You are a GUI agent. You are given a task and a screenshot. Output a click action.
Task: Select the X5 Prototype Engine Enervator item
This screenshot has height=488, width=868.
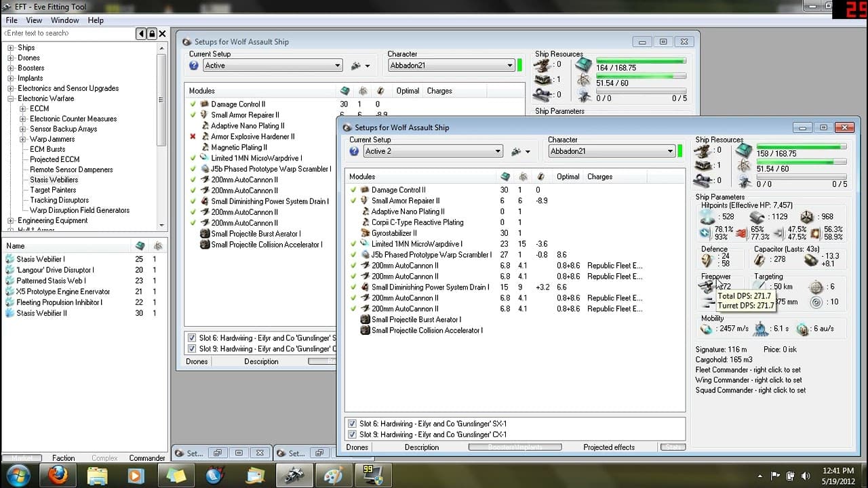63,291
